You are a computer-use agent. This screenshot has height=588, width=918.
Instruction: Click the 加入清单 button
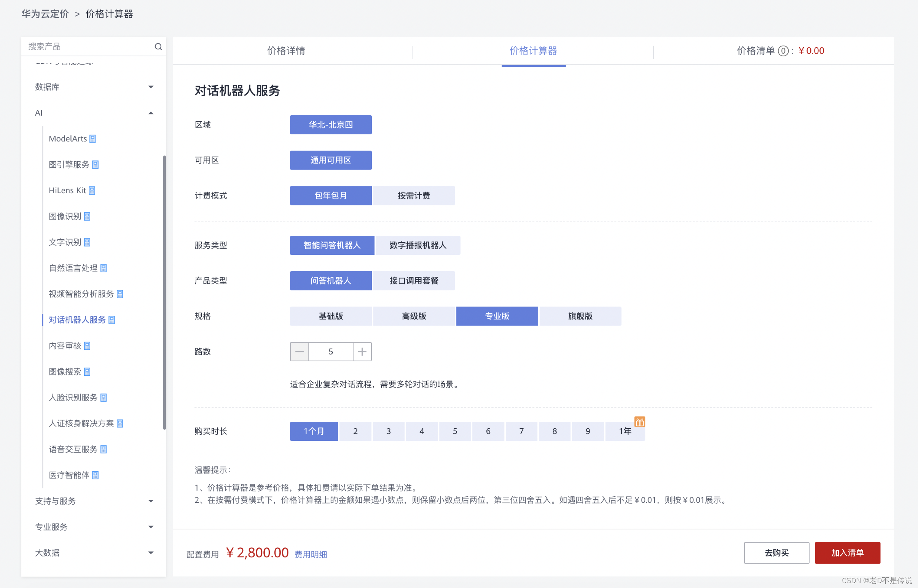point(848,553)
